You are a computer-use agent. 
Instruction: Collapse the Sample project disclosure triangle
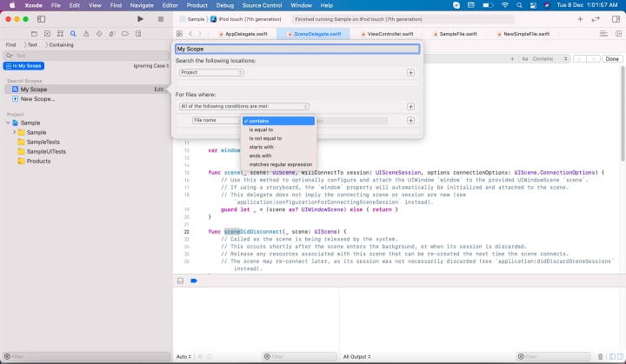[x=8, y=123]
